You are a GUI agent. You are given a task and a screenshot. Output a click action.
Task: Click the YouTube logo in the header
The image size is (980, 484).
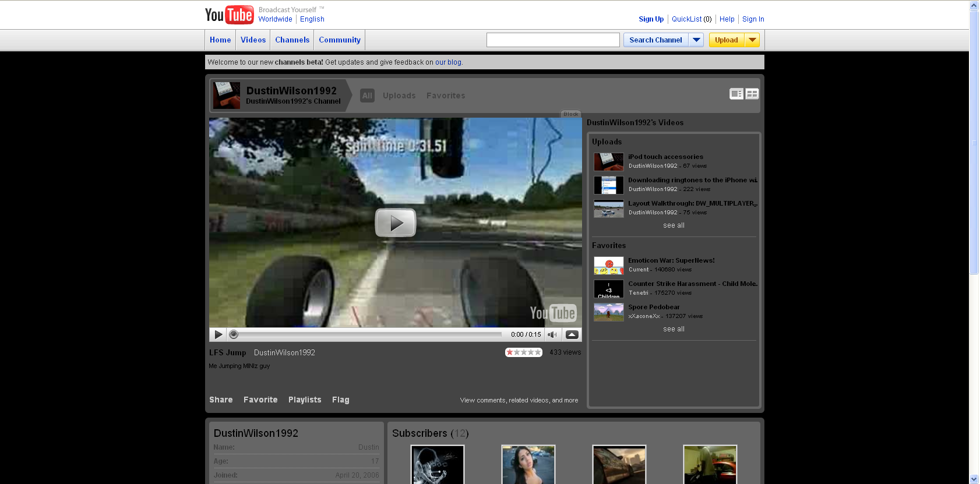pos(229,15)
